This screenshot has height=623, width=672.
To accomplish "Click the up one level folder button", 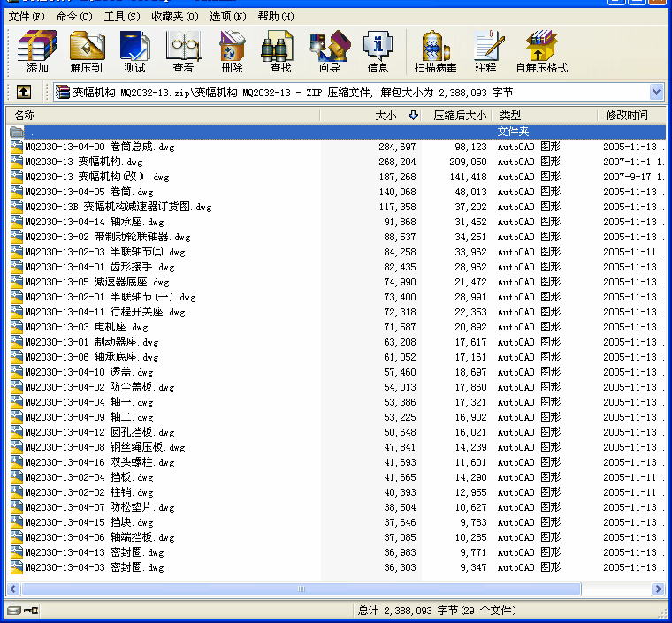I will click(24, 92).
